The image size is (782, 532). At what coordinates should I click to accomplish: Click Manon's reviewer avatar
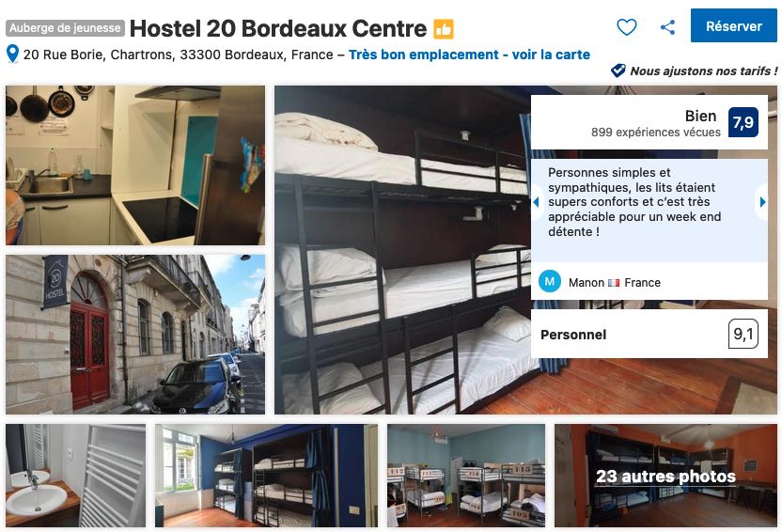tap(550, 282)
